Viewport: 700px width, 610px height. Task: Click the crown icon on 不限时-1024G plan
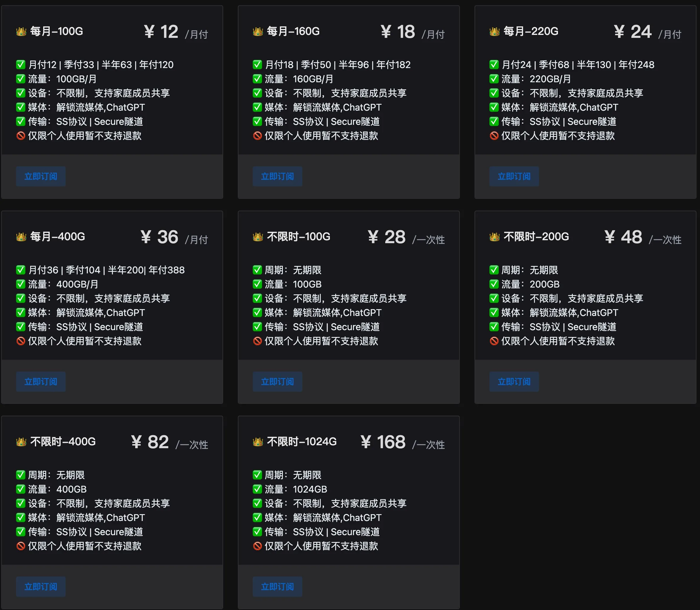point(258,441)
